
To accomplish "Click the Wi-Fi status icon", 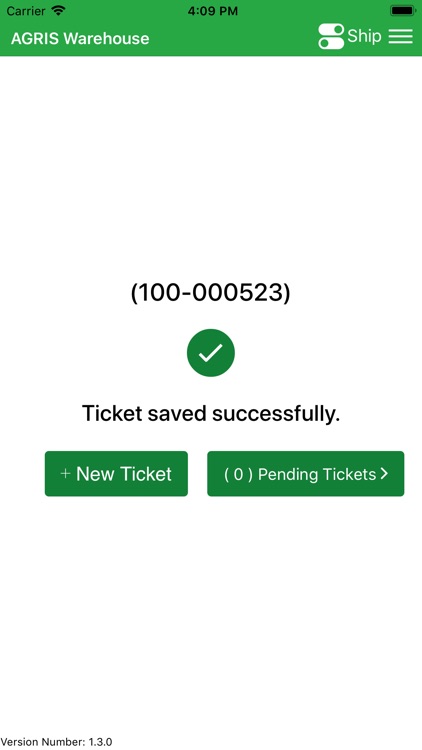I will (58, 11).
